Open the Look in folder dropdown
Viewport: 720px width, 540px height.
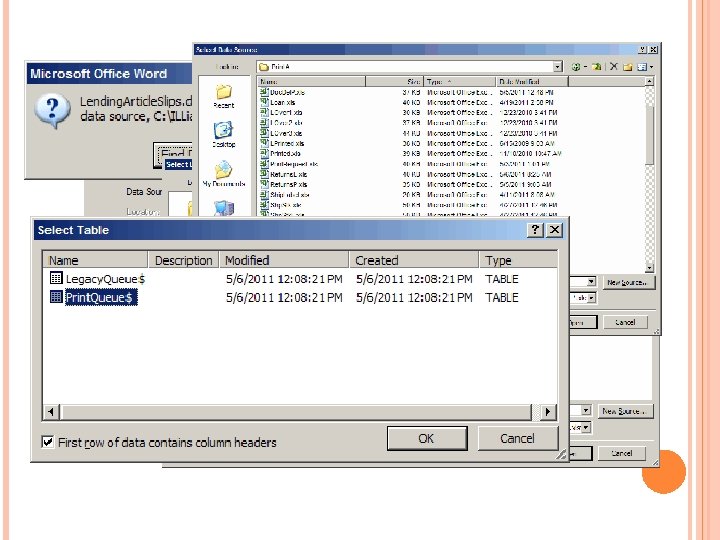(x=410, y=67)
